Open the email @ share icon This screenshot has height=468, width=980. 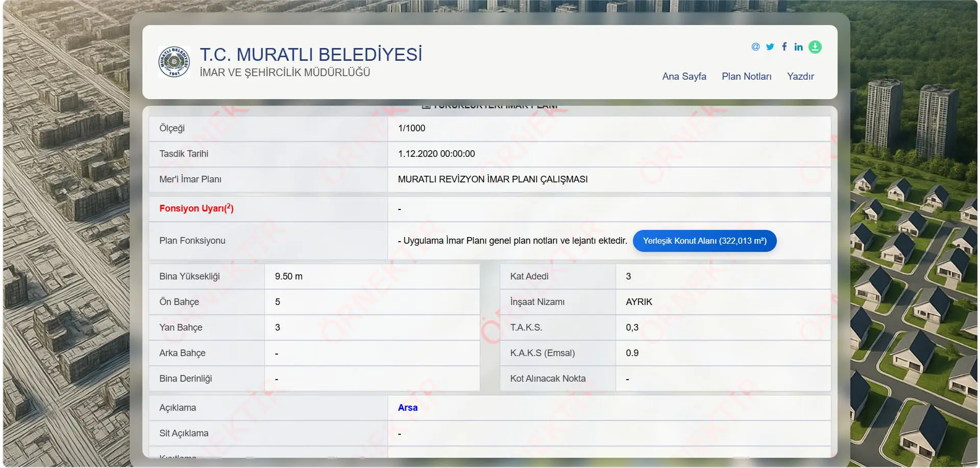click(x=755, y=46)
